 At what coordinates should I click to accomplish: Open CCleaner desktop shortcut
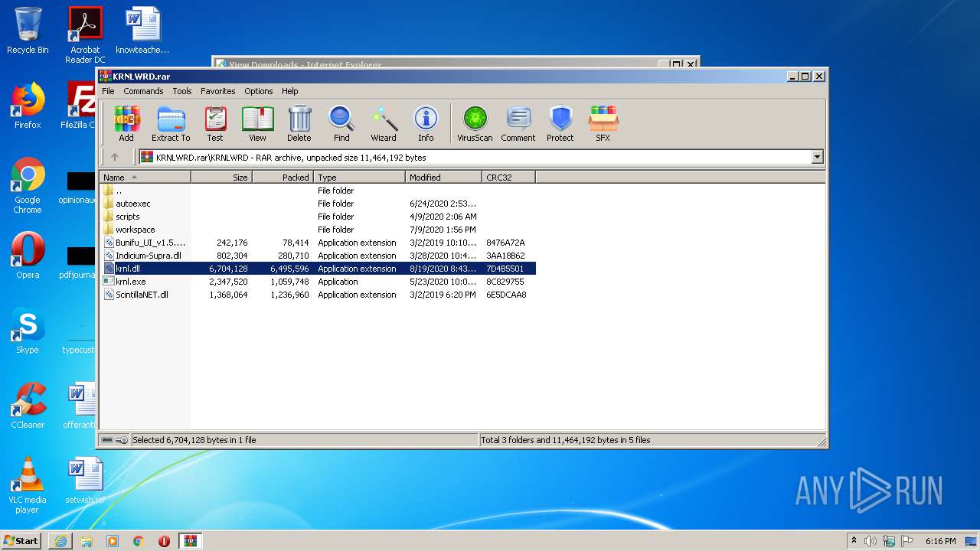(x=28, y=406)
